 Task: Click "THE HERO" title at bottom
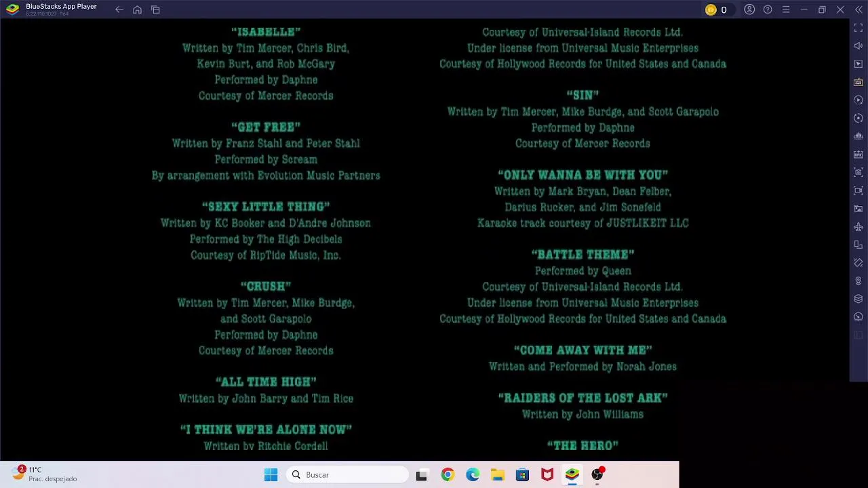[x=583, y=446]
